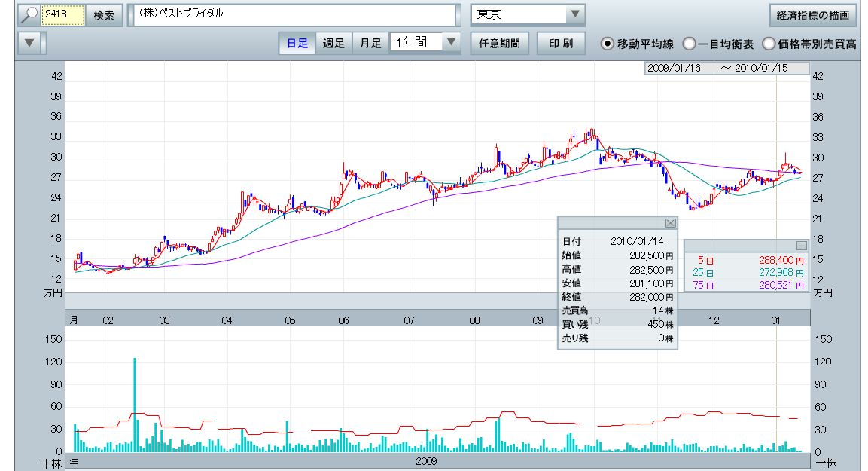
Task: Click the red 5日 moving average legend entry
Action: (x=705, y=259)
